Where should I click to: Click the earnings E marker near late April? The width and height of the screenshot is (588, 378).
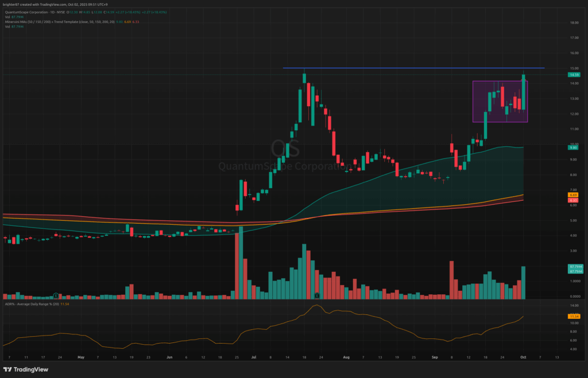(55, 295)
